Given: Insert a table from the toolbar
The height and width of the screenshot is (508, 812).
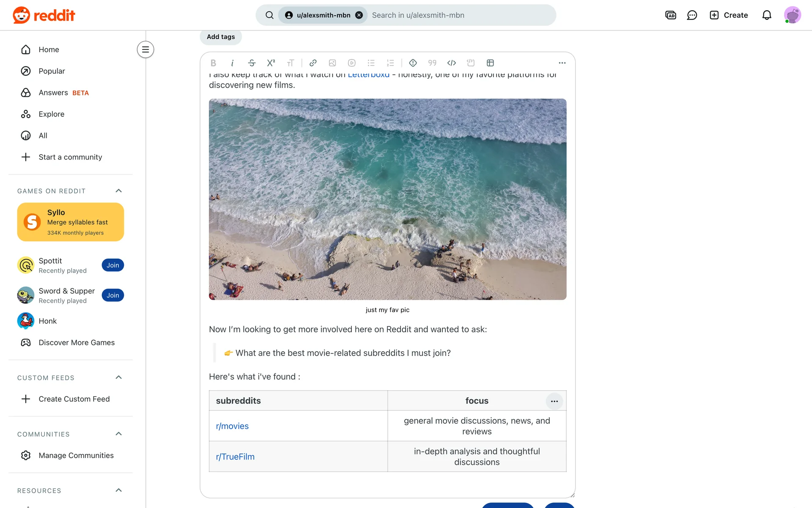Looking at the screenshot, I should (x=490, y=63).
